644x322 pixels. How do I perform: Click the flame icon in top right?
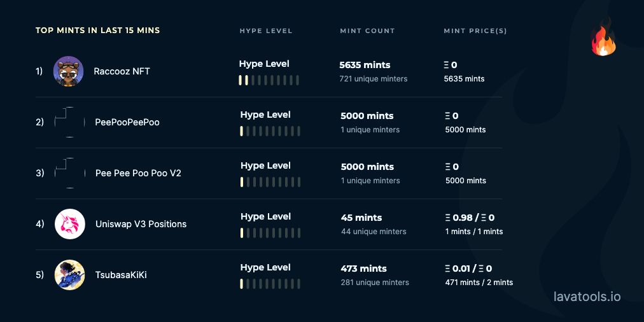[603, 38]
